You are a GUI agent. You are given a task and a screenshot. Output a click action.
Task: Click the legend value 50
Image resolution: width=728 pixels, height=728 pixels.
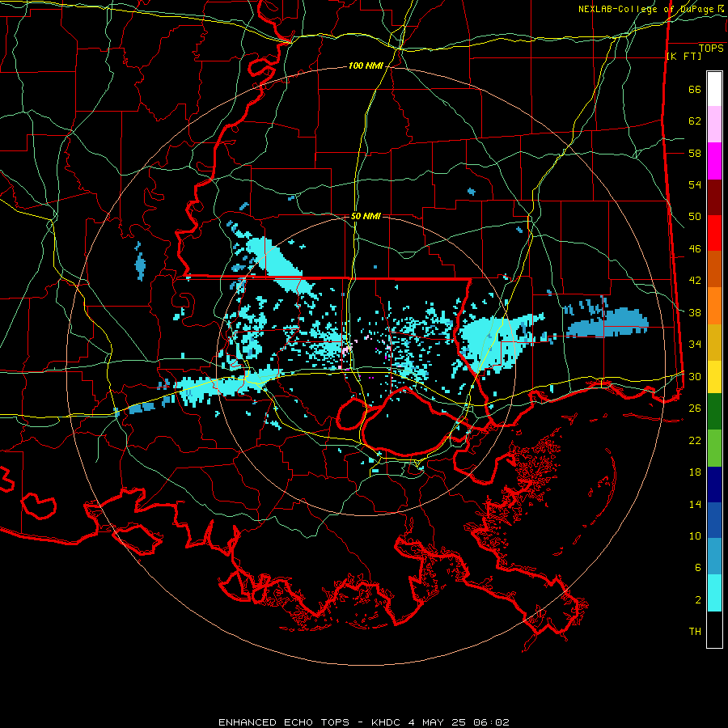click(695, 216)
